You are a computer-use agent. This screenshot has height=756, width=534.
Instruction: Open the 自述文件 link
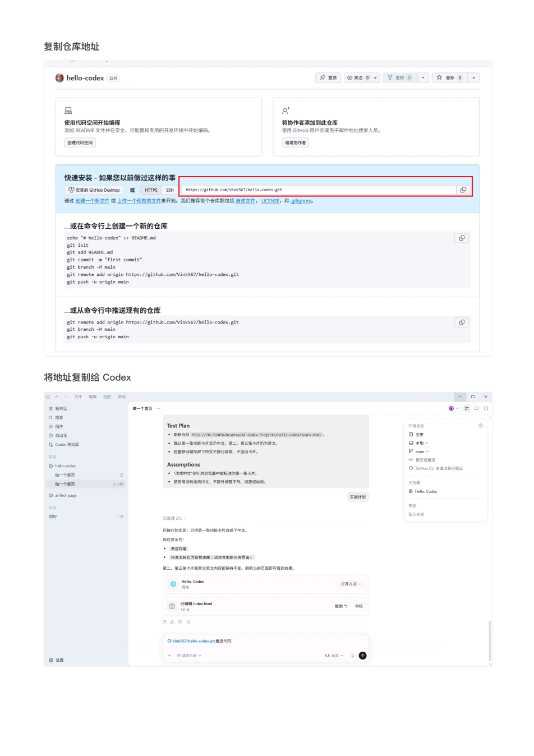[x=245, y=201]
